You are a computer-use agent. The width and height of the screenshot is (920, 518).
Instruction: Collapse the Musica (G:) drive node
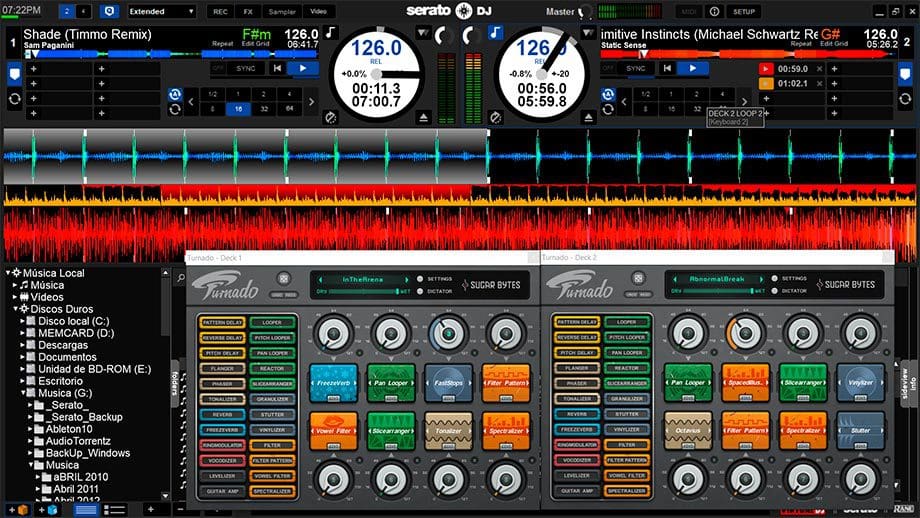point(23,393)
